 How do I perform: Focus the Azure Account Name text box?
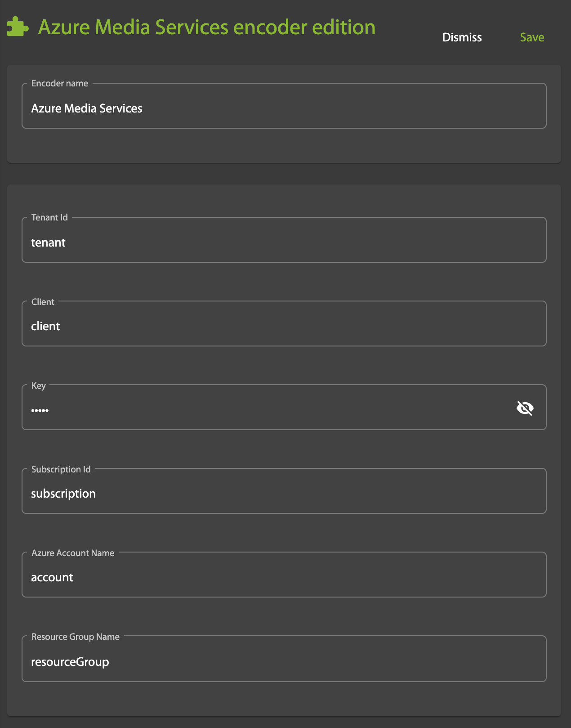(283, 577)
